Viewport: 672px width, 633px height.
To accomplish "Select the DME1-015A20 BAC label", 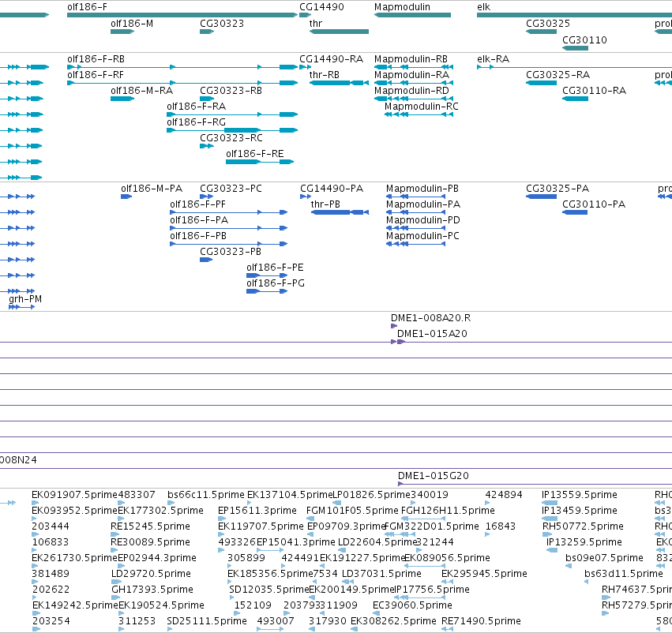I will (432, 334).
